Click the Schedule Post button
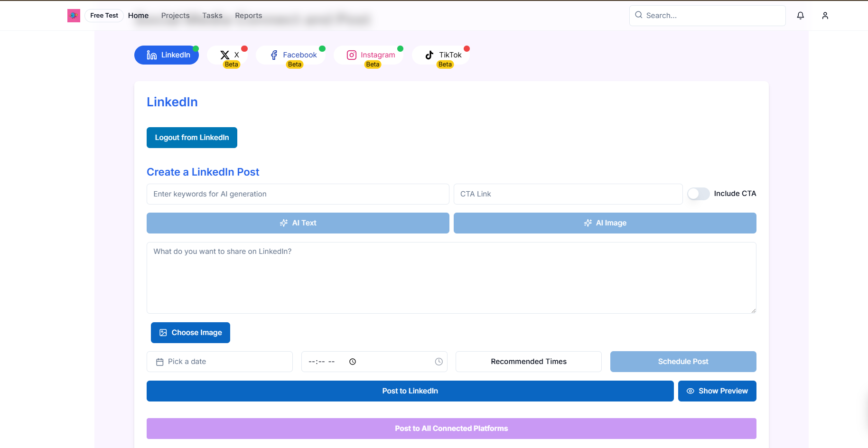 click(683, 362)
